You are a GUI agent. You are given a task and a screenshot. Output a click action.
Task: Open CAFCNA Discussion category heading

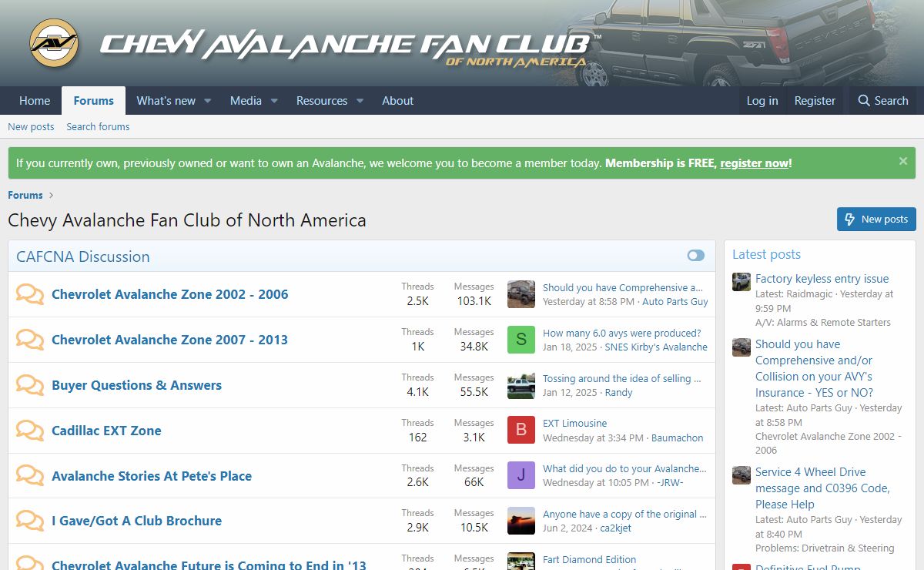83,256
